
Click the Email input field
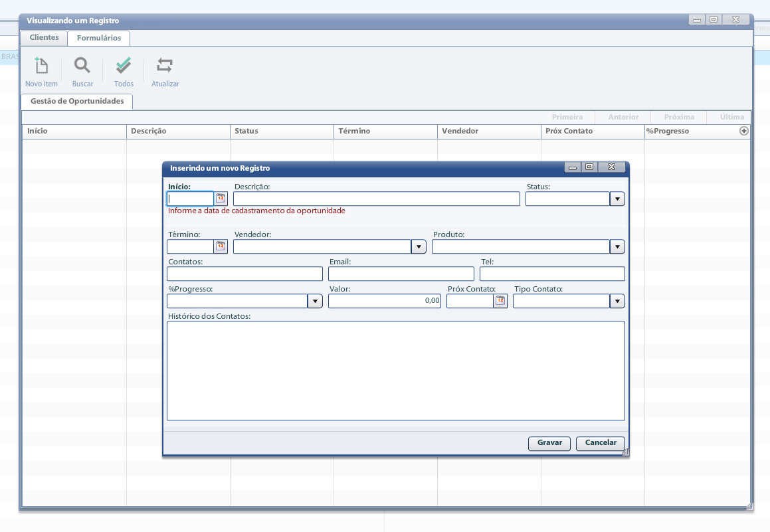click(401, 274)
